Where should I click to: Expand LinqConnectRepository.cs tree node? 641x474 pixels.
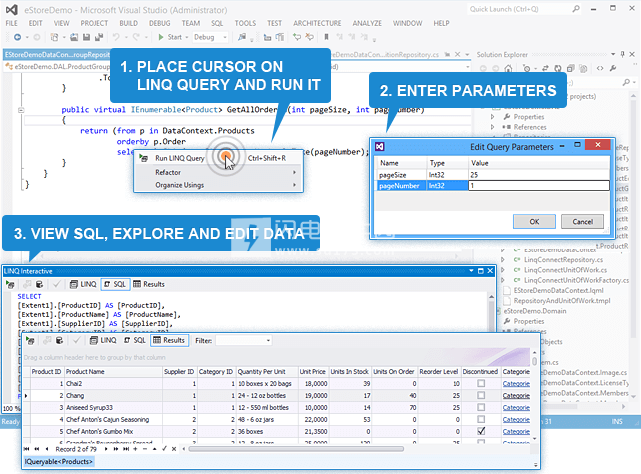pyautogui.click(x=503, y=260)
